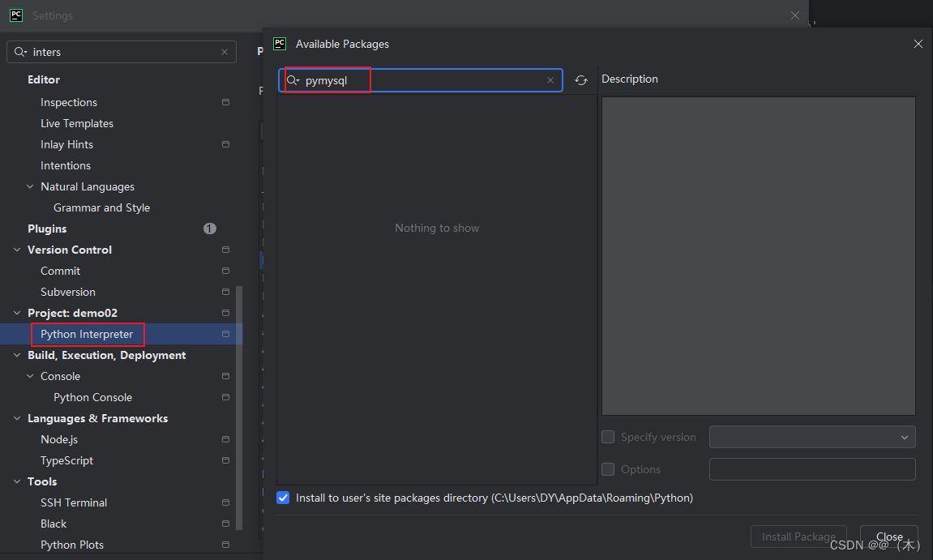Click the project-level icon beside Black

click(x=225, y=524)
